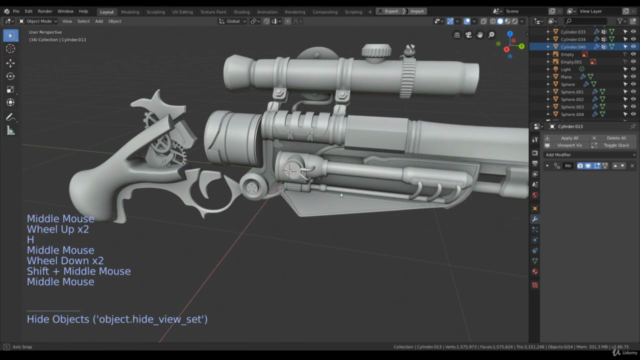This screenshot has width=640, height=360.
Task: Select the Cursor tool
Action: [x=11, y=49]
